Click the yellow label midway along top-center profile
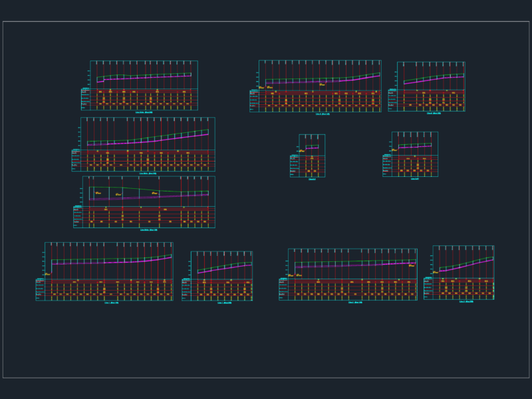The width and height of the screenshot is (532, 399). tap(322, 84)
